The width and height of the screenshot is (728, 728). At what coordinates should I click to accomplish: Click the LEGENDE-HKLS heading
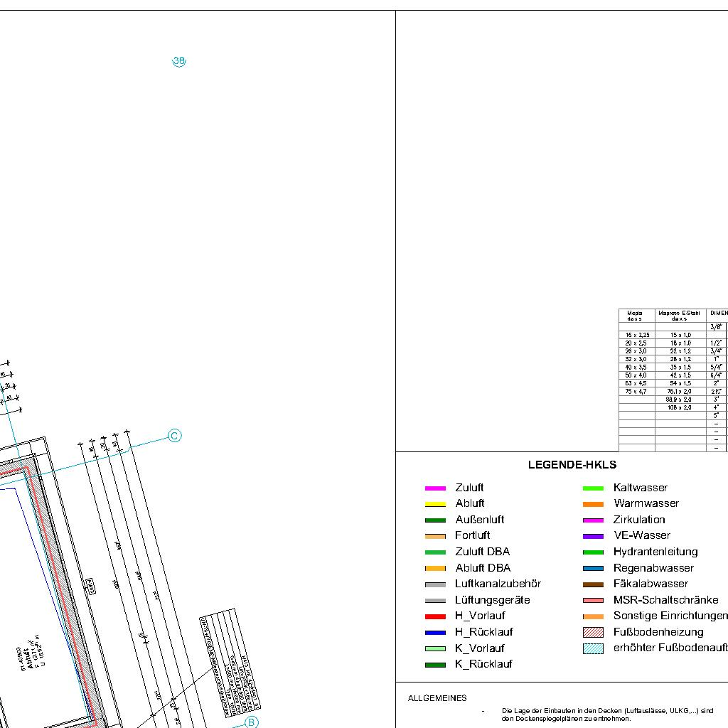click(x=572, y=465)
